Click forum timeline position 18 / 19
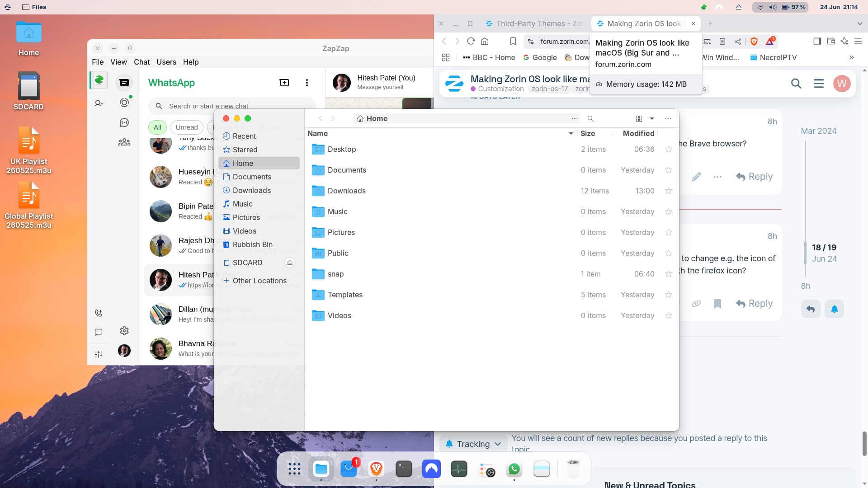Image resolution: width=868 pixels, height=488 pixels. pos(824,248)
